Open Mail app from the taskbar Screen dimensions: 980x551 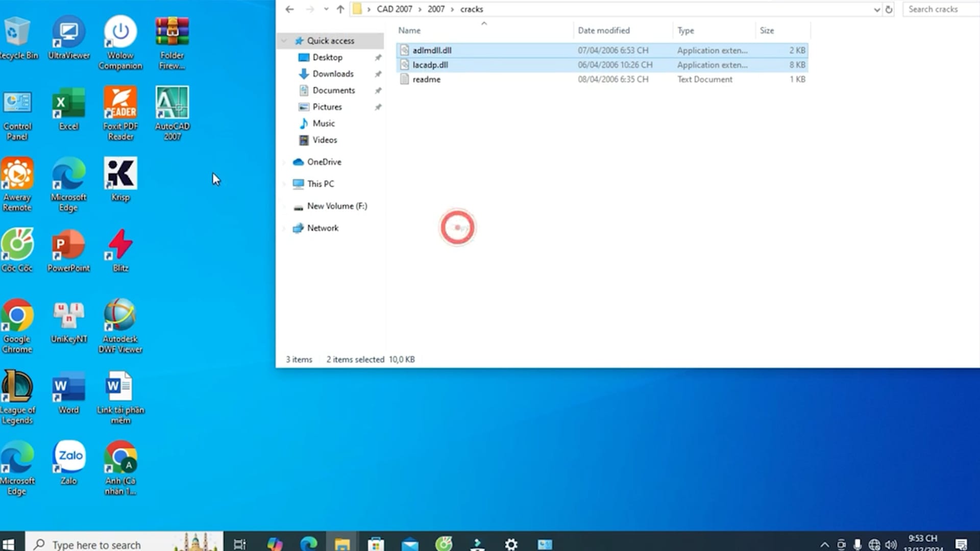410,544
